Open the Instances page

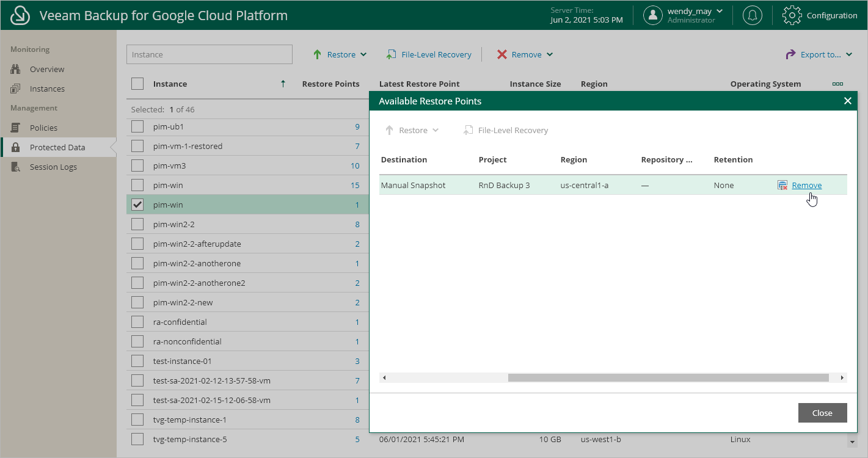pyautogui.click(x=47, y=89)
